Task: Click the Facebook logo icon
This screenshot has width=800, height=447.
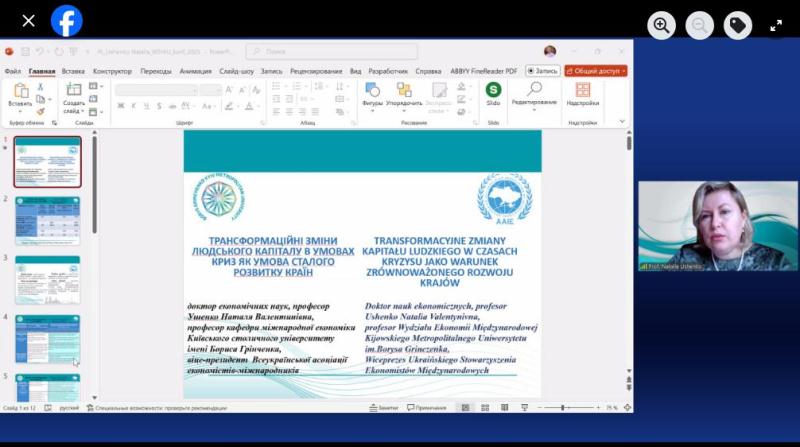Action: point(67,20)
